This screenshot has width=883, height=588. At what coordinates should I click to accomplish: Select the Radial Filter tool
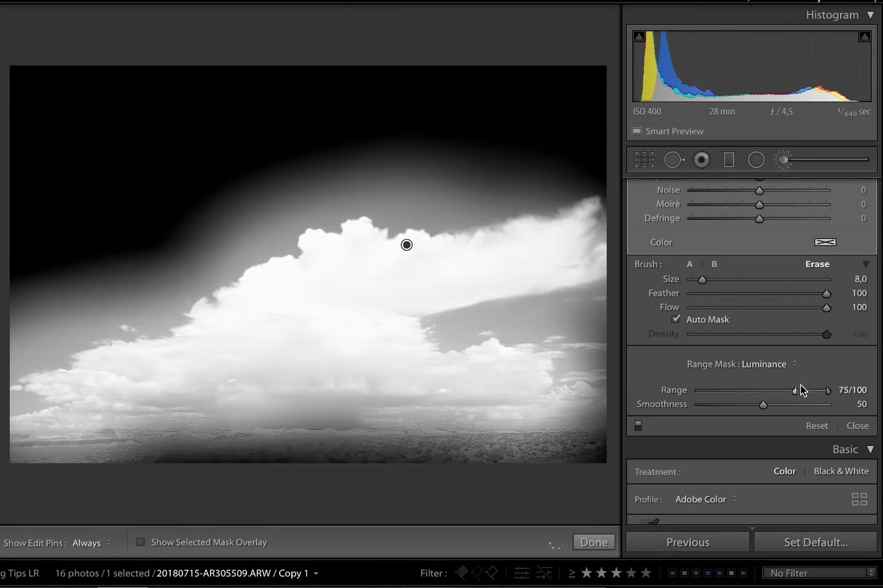[x=756, y=160]
